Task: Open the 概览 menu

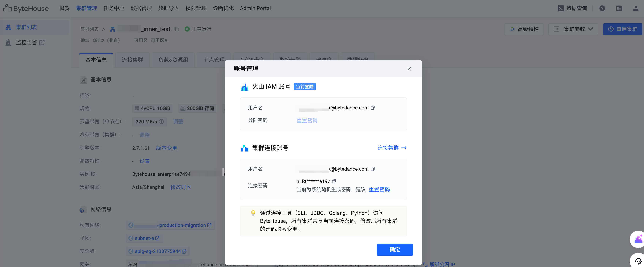Action: click(65, 8)
